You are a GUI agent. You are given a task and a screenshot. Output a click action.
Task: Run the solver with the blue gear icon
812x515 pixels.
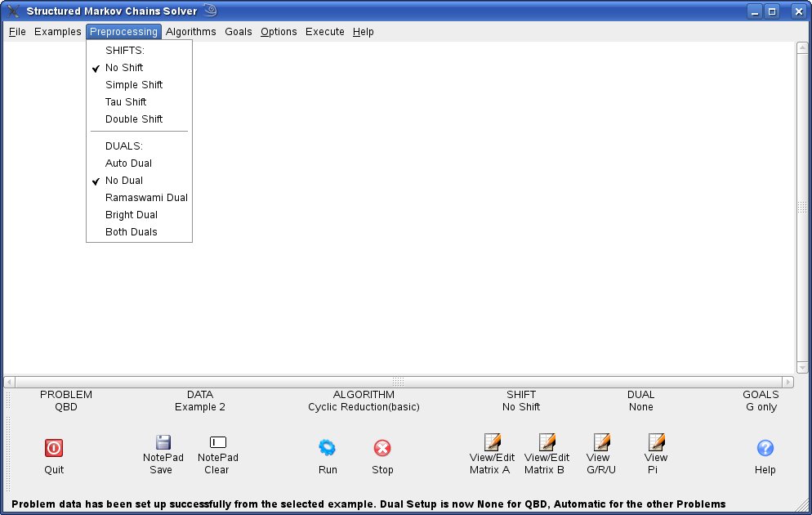pos(327,447)
